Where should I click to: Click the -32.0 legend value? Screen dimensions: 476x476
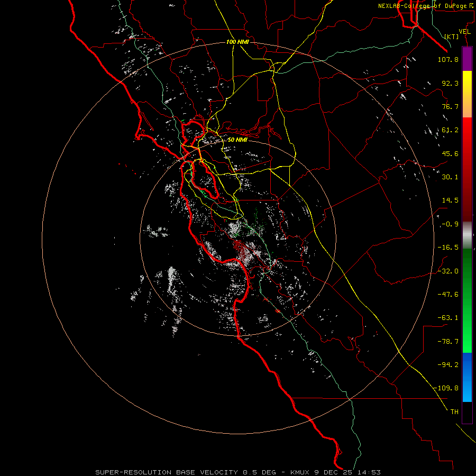coord(448,271)
